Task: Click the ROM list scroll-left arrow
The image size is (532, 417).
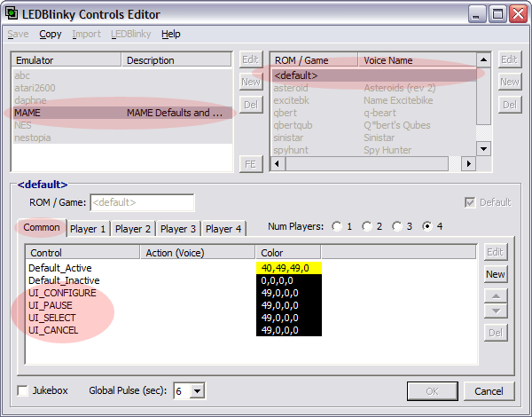Action: [278, 163]
